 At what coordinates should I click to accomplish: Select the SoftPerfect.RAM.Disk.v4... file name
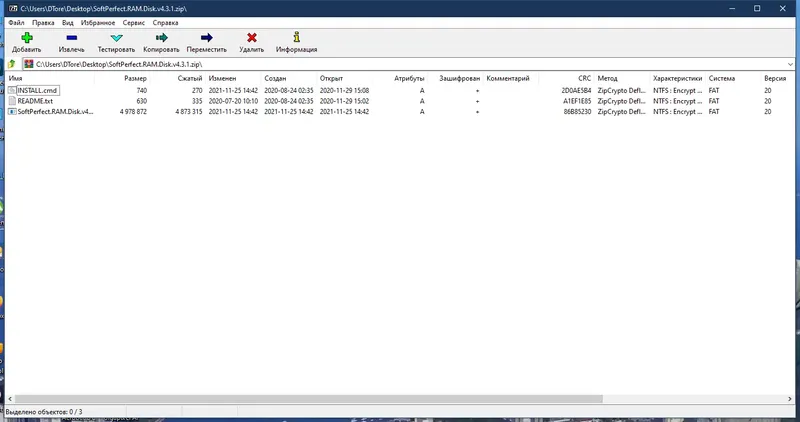pyautogui.click(x=56, y=112)
